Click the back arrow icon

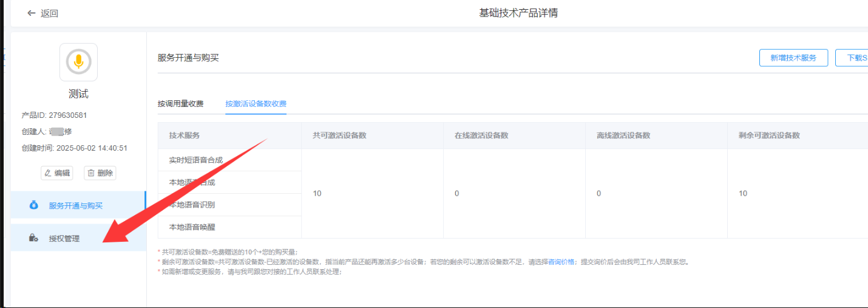click(x=32, y=13)
